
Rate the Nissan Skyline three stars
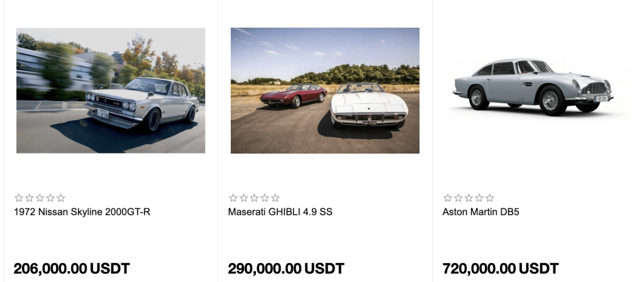click(40, 198)
